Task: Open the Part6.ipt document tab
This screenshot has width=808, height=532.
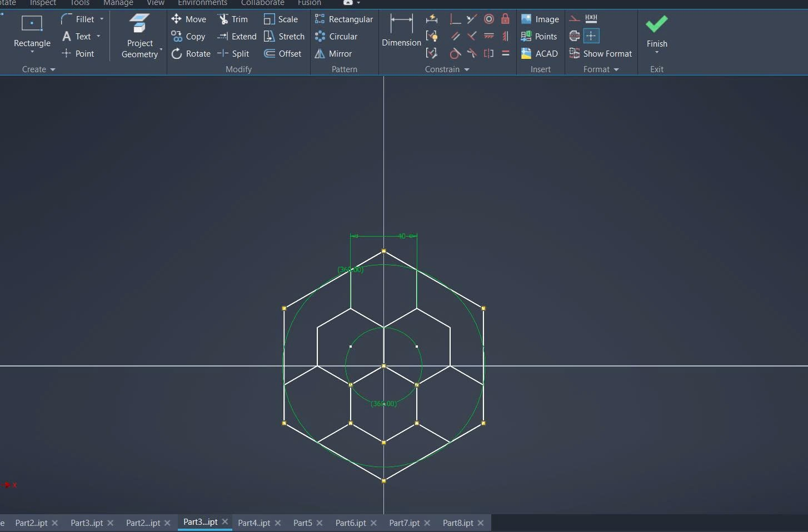Action: (x=351, y=523)
